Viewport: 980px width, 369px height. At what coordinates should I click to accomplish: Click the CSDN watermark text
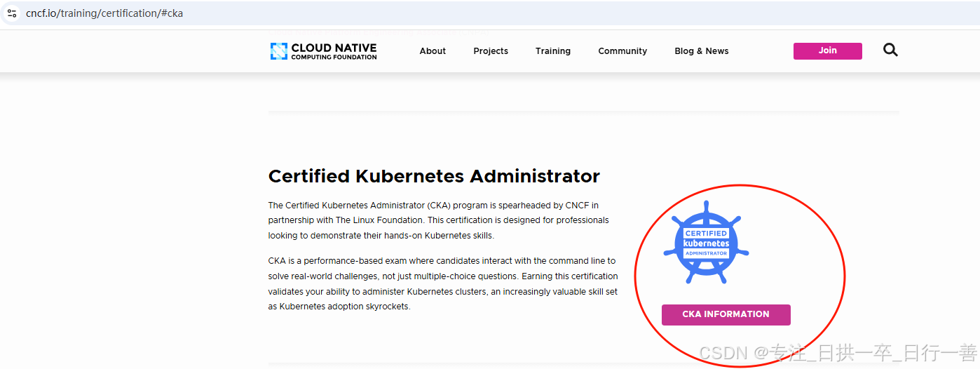pos(839,352)
